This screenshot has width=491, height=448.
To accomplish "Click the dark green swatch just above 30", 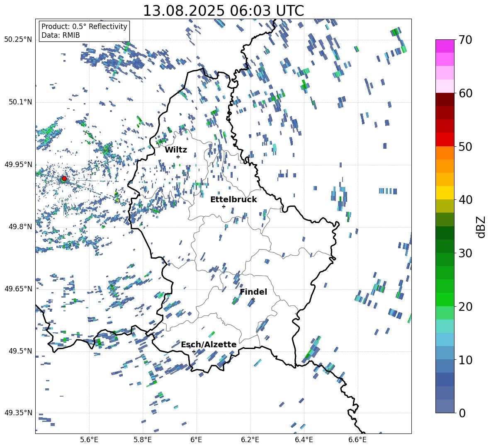I will click(x=445, y=246).
